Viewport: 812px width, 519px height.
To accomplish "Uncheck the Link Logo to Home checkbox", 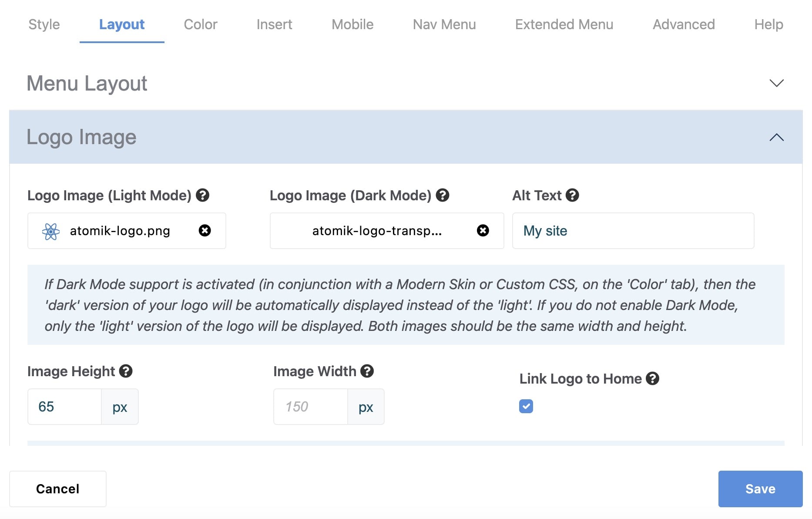I will coord(526,406).
